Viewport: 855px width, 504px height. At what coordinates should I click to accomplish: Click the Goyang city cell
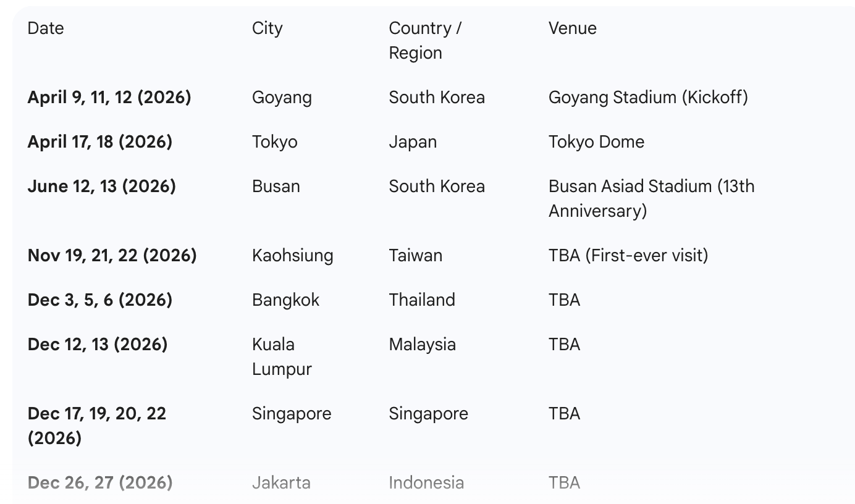click(x=282, y=98)
